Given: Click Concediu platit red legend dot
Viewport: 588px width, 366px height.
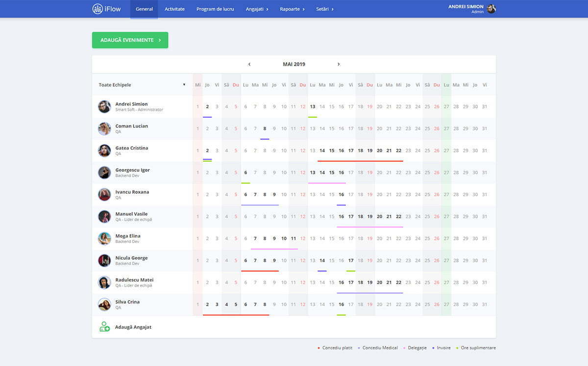Looking at the screenshot, I should click(319, 348).
